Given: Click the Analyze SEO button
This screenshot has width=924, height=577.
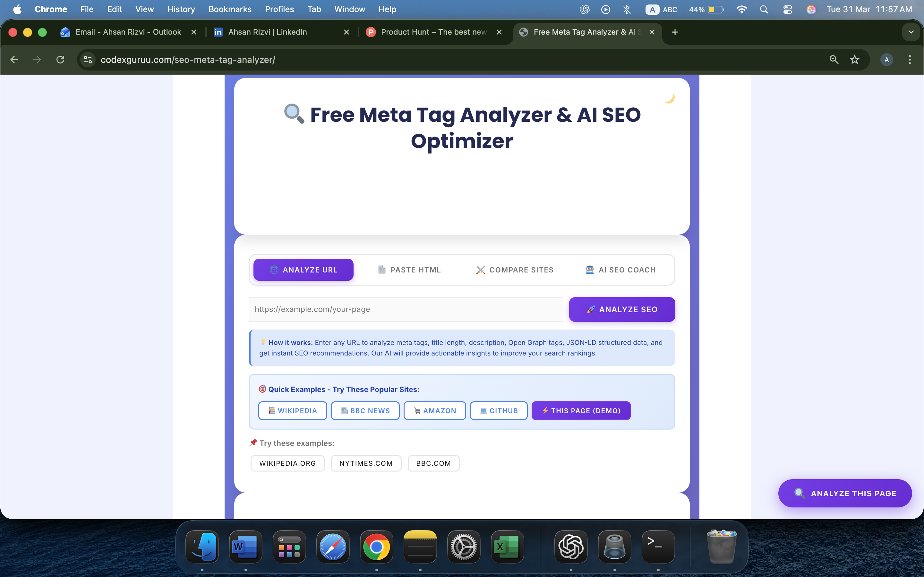Looking at the screenshot, I should tap(621, 309).
